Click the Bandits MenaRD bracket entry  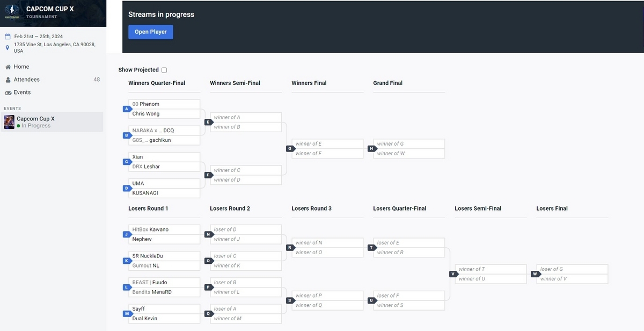click(166, 292)
